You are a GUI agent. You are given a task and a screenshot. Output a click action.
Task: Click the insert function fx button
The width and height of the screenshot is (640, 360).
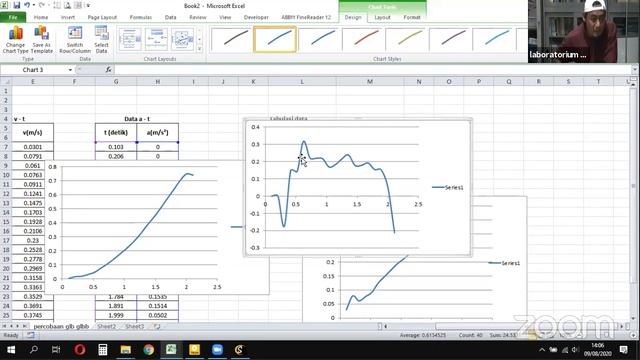[x=108, y=70]
